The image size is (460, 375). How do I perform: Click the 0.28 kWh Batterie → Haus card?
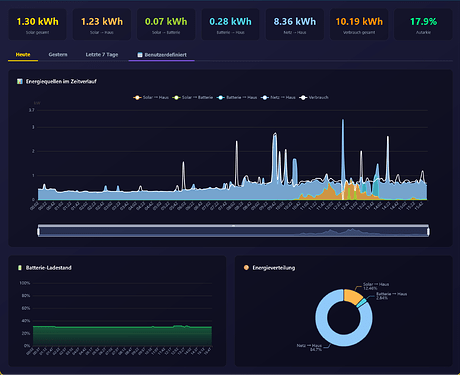[x=230, y=24]
